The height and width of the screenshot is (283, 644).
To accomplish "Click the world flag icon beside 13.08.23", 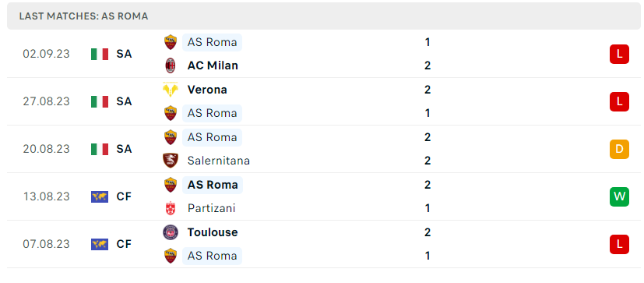I will click(x=100, y=197).
